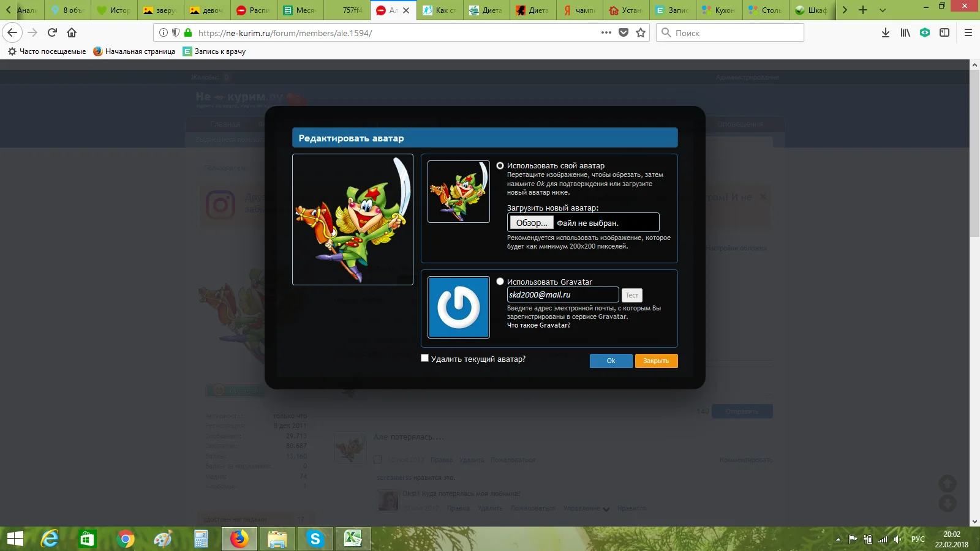Open the Windows Start menu
Image resolution: width=980 pixels, height=551 pixels.
pos(15,539)
